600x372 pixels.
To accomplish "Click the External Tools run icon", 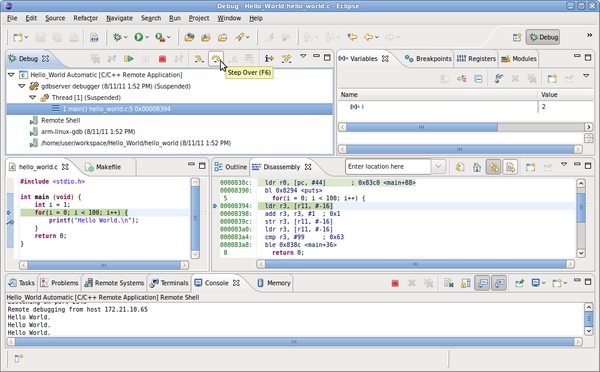I will pyautogui.click(x=160, y=37).
